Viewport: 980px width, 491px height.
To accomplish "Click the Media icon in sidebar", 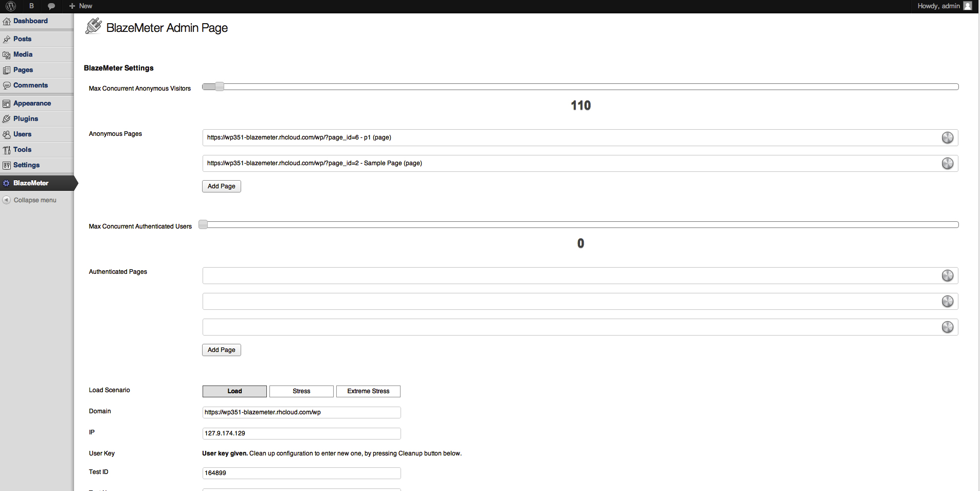I will point(7,55).
